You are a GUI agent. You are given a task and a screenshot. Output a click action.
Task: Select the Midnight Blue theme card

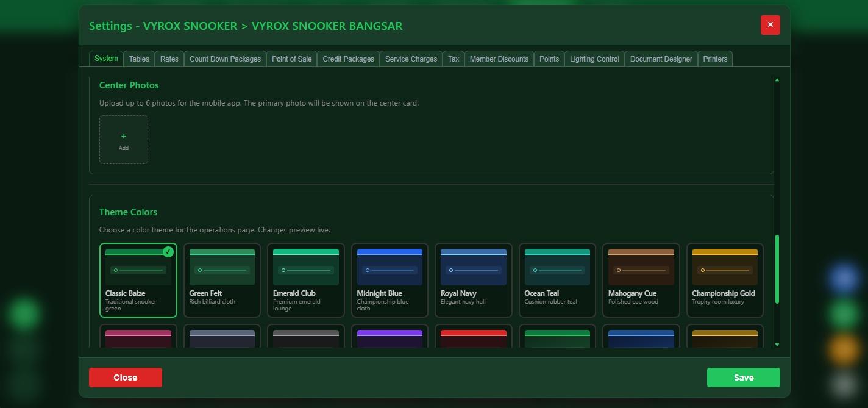click(390, 281)
